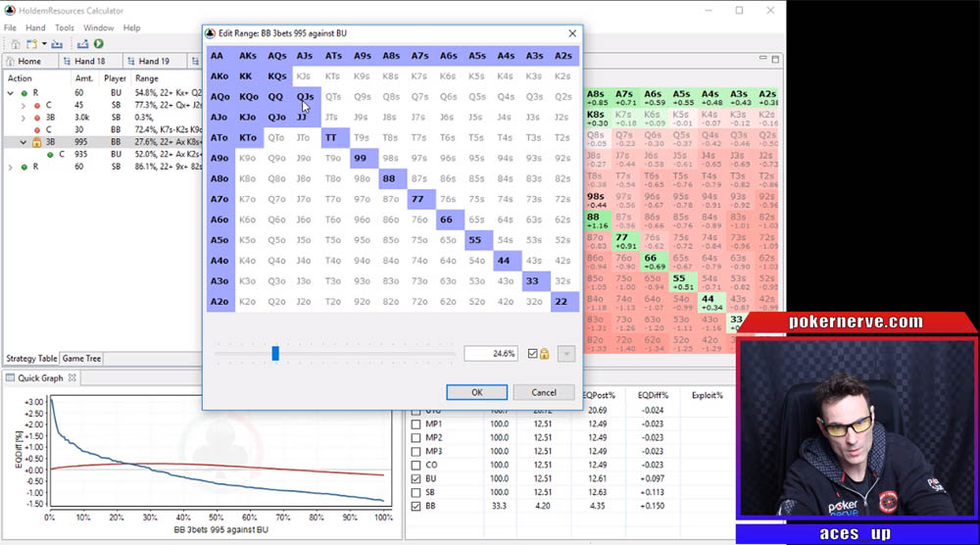Click the lock icon on the 3B 995 row

[x=37, y=142]
